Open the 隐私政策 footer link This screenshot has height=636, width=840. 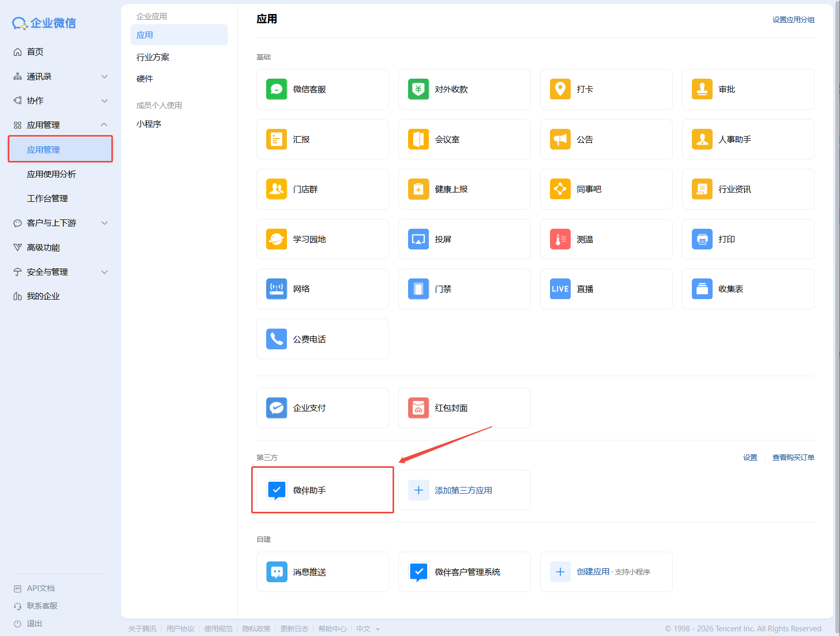256,629
